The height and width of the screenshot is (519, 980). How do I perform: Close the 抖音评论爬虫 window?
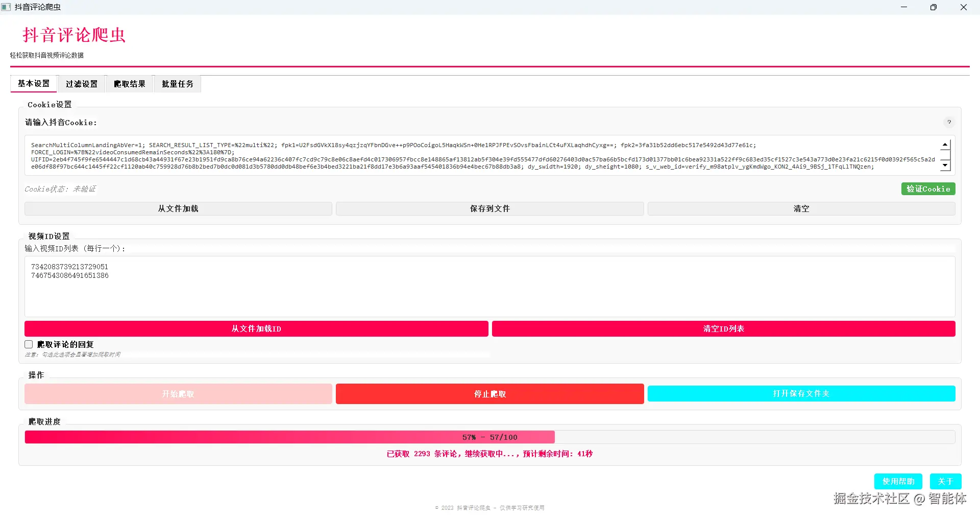coord(964,7)
